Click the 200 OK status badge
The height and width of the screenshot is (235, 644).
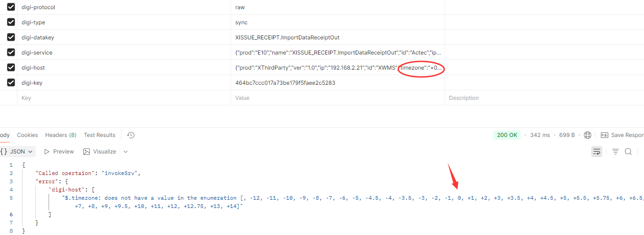click(x=507, y=135)
